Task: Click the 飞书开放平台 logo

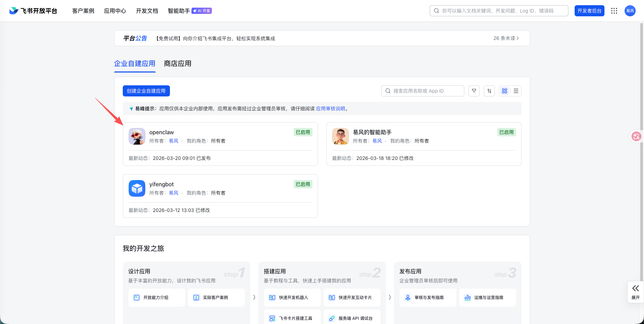Action: click(x=33, y=10)
